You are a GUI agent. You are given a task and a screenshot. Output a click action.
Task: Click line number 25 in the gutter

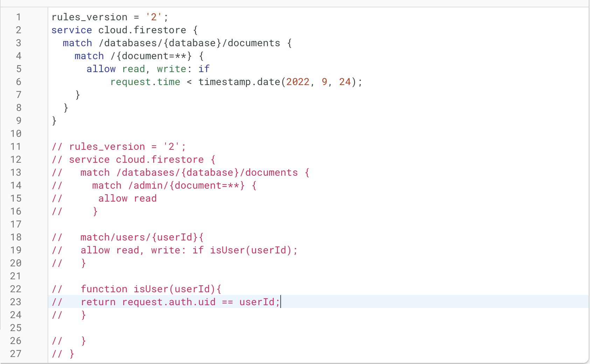click(x=16, y=328)
